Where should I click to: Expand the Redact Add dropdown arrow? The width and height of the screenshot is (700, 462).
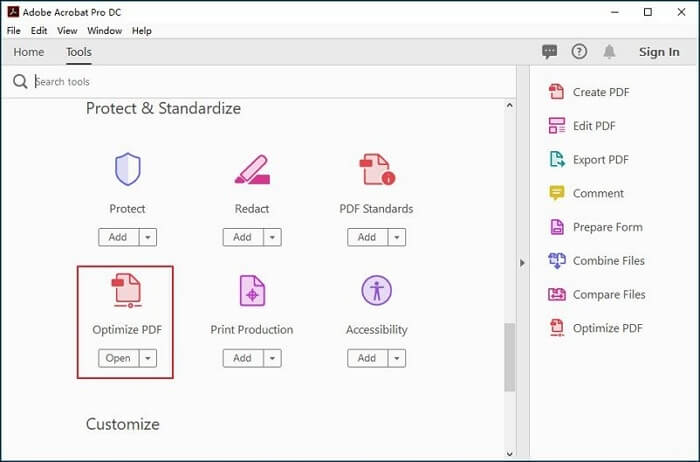click(x=272, y=237)
